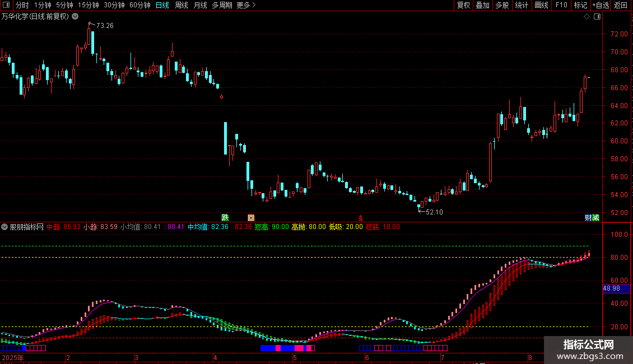Click month 7 on the time axis

pos(443,357)
